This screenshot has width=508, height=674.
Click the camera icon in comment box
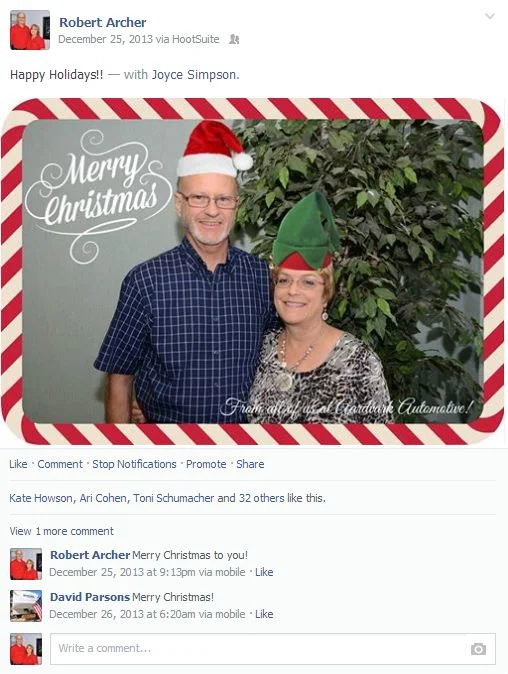point(478,649)
